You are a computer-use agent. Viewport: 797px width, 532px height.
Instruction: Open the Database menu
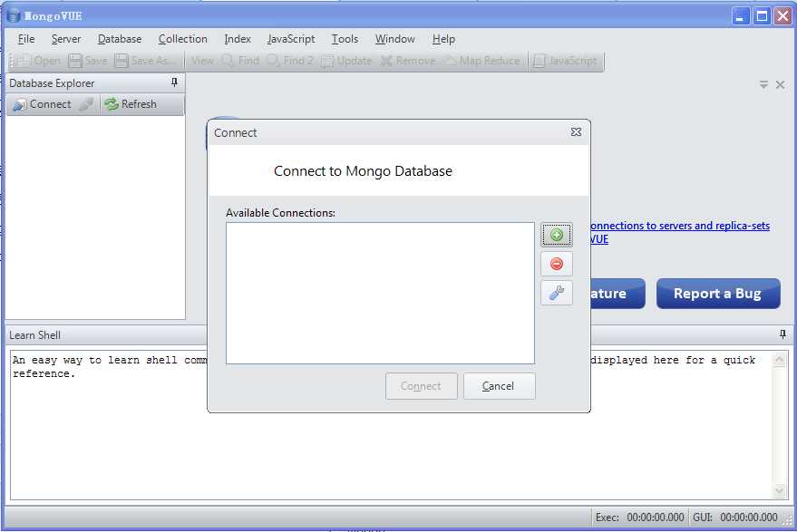click(120, 39)
